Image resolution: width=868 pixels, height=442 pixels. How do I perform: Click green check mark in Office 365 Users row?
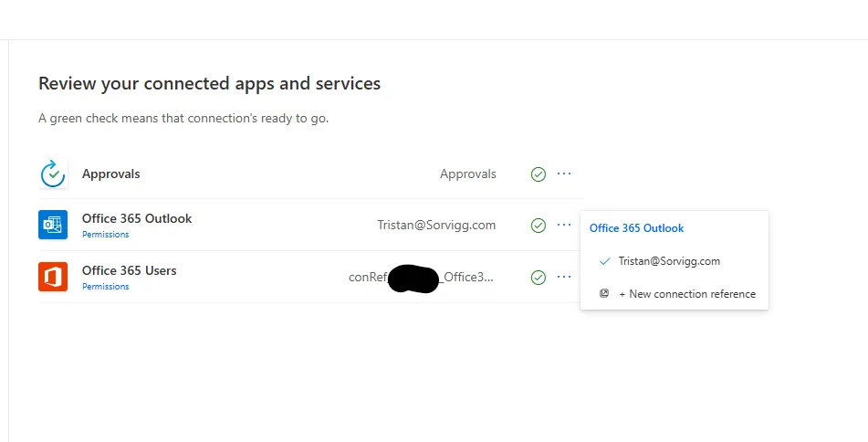539,278
